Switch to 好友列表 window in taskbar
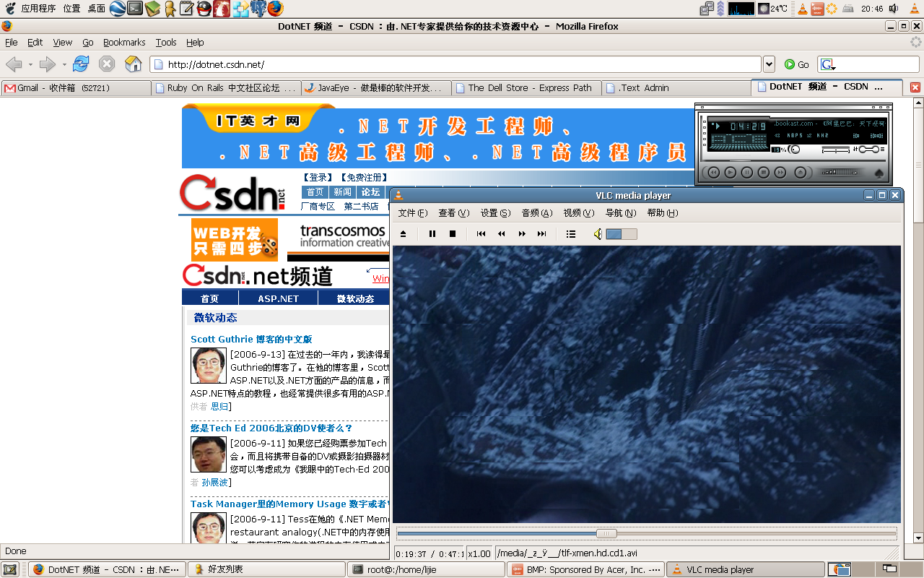Screen dimensions: 924x578 coord(267,569)
